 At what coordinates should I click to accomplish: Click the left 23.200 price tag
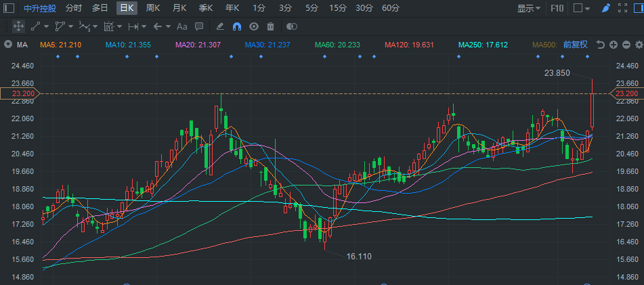point(20,93)
